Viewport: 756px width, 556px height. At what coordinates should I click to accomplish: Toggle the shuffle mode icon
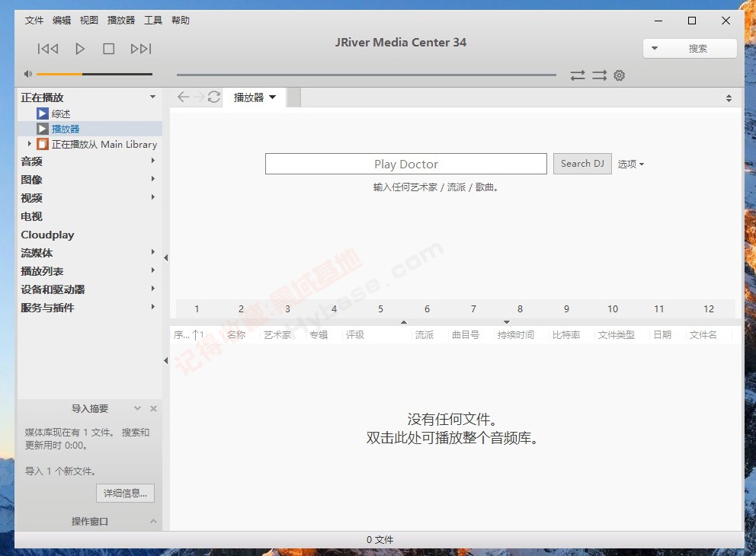point(599,75)
